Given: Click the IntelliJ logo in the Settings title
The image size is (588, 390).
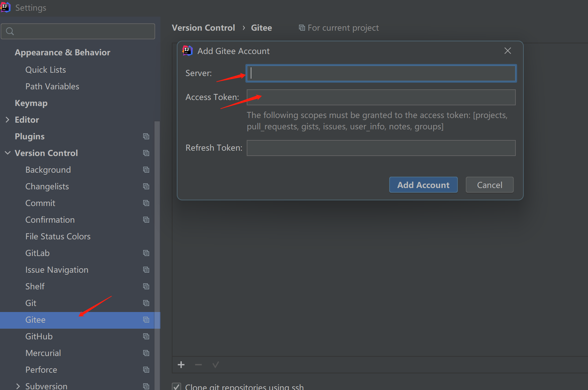Looking at the screenshot, I should coord(5,7).
